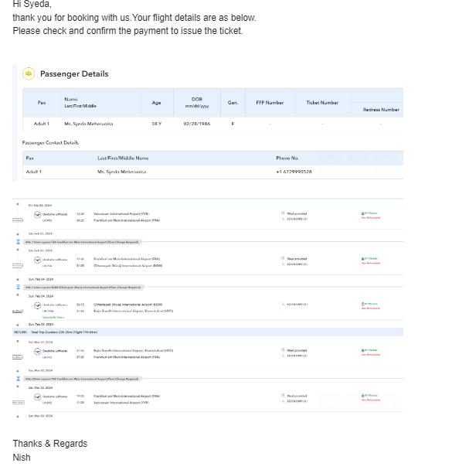The height and width of the screenshot is (470, 476).
Task: Click Meal provided text on first flight
Action: click(x=297, y=213)
